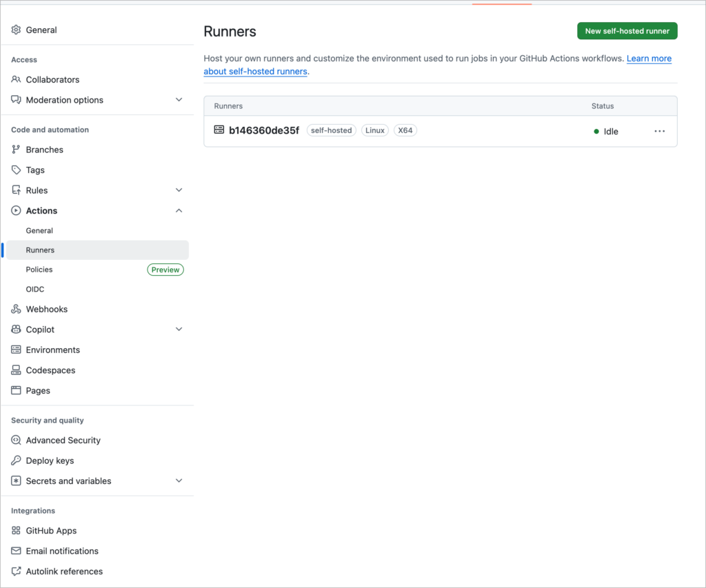Click the Pages browser icon
706x588 pixels.
[17, 390]
